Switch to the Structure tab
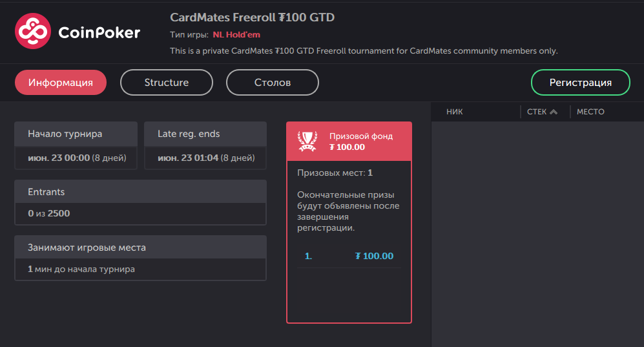This screenshot has width=644, height=347. coord(167,83)
